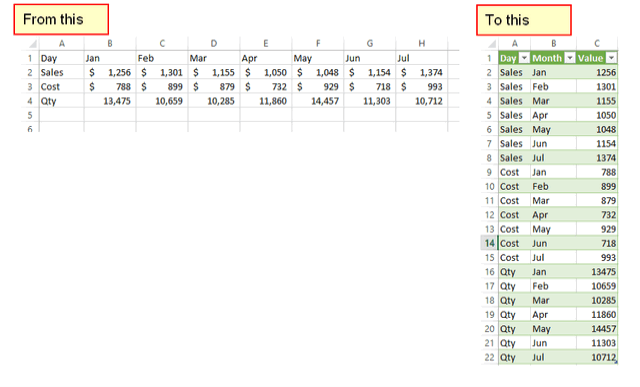Screen dimensions: 640x387
Task: Select the Cost May row month cell
Action: click(553, 229)
